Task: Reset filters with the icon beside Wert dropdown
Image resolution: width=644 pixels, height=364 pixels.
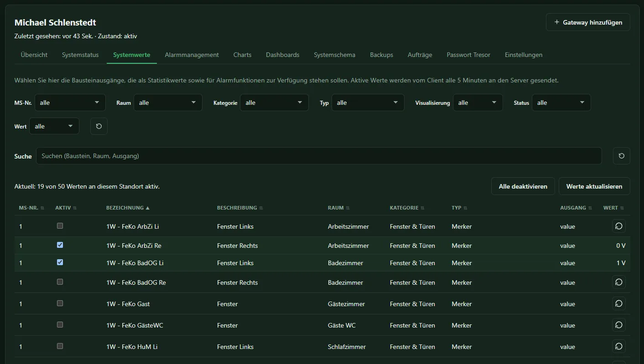Action: click(x=99, y=126)
